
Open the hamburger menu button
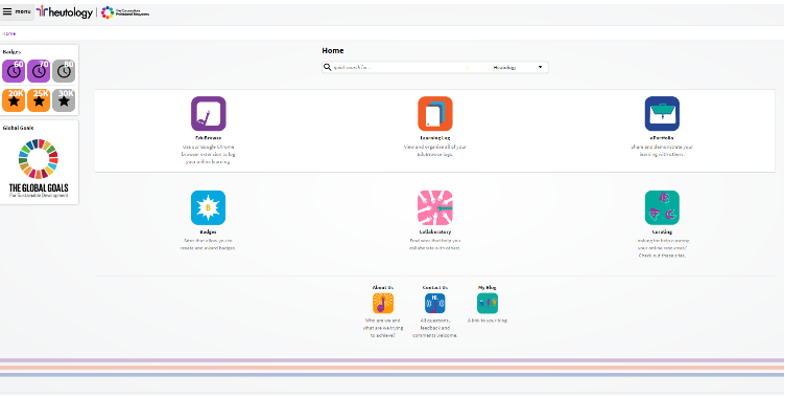click(17, 12)
